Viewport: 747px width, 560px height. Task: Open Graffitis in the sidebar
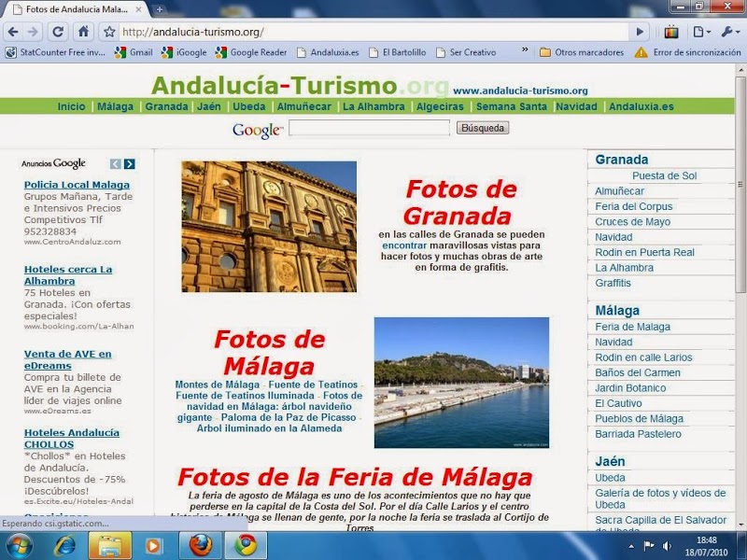click(613, 283)
